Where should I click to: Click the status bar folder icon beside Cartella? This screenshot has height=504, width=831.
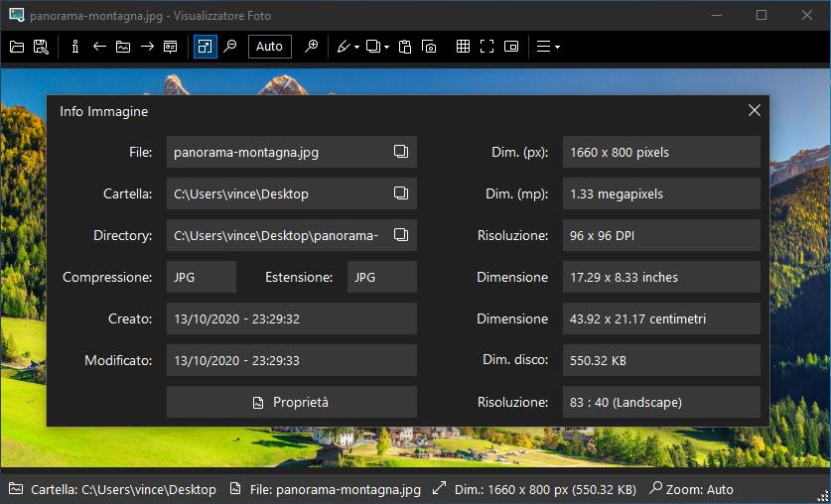(x=16, y=489)
